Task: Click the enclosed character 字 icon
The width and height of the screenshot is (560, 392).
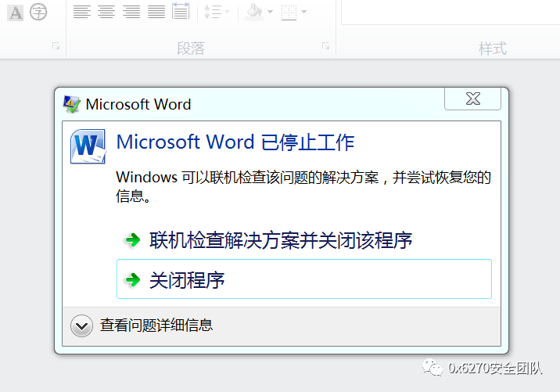Action: coord(38,12)
